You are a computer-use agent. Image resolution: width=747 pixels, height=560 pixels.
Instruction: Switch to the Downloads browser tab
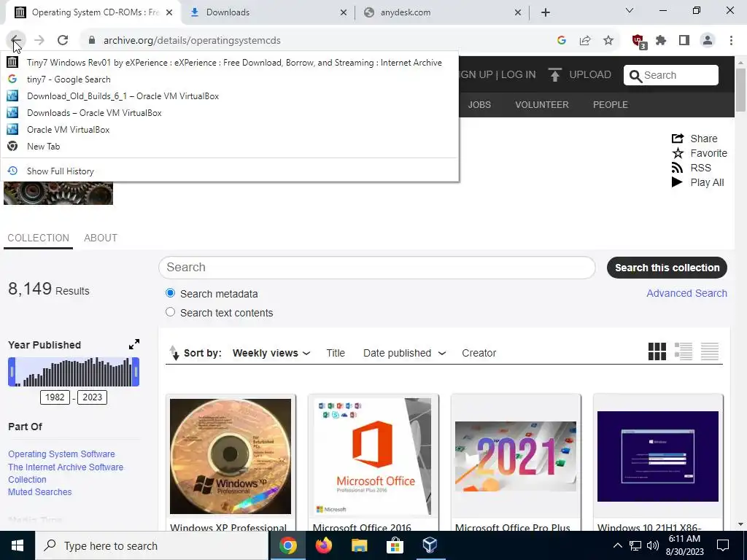tap(268, 12)
